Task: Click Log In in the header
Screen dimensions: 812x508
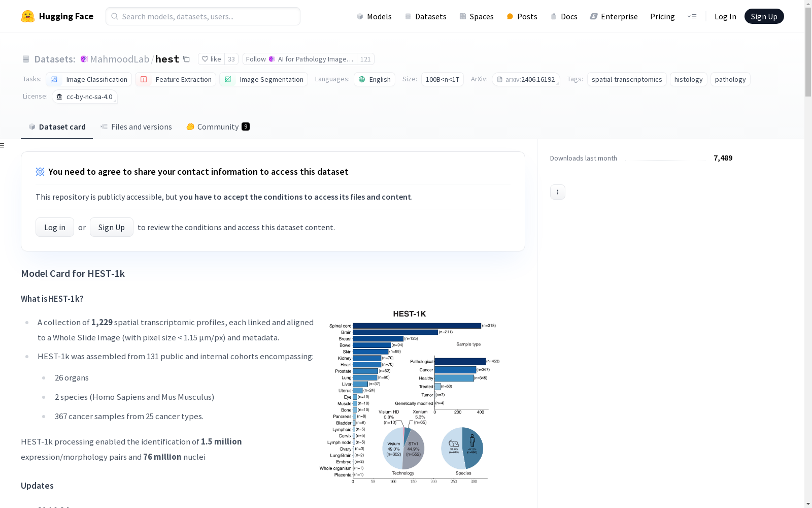Action: (x=725, y=16)
